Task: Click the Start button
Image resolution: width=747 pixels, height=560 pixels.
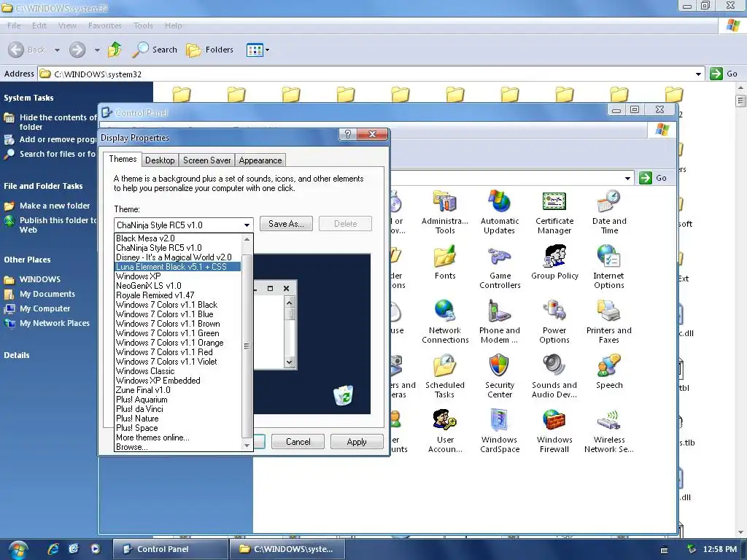Action: (x=18, y=550)
